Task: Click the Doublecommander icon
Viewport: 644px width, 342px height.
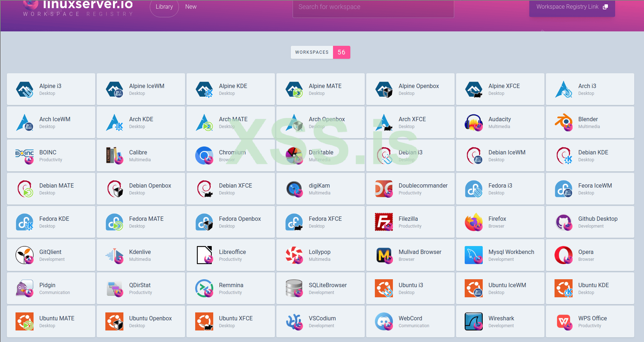Action: click(384, 189)
